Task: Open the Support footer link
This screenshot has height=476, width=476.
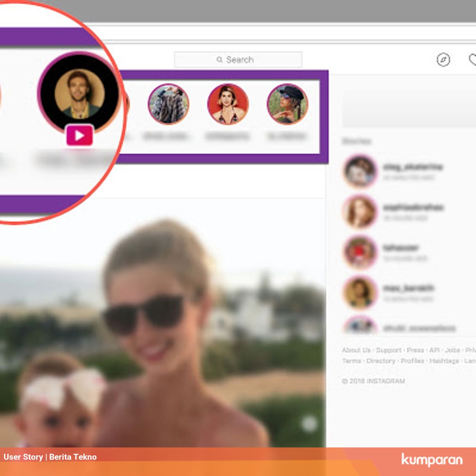Action: 388,350
